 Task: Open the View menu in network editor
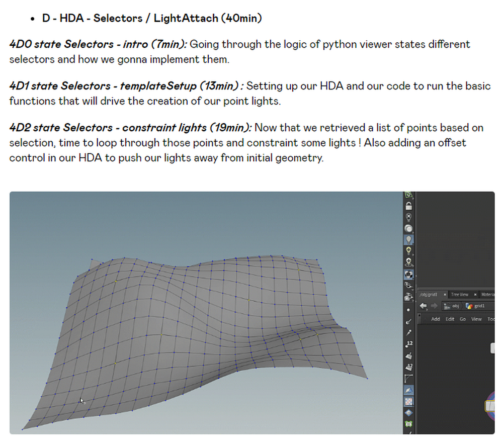coord(476,319)
